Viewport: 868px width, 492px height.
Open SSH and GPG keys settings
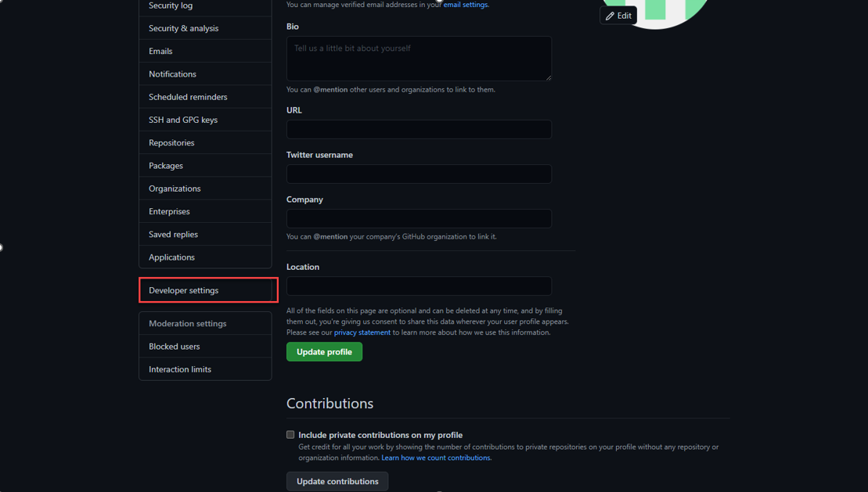click(x=205, y=120)
